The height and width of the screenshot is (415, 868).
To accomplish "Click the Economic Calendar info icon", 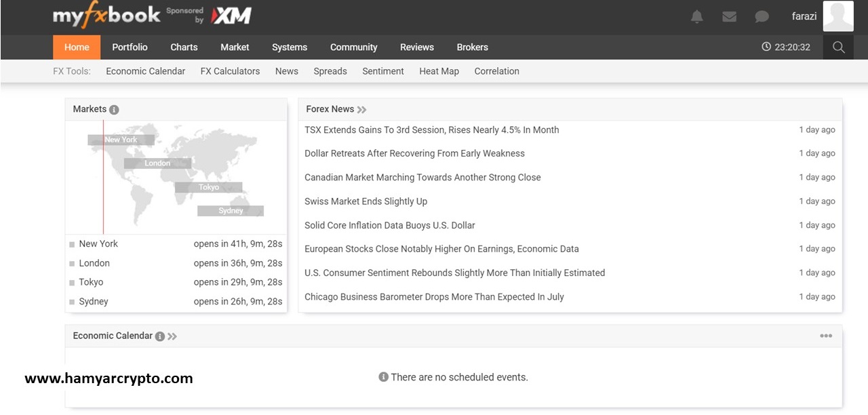I will pyautogui.click(x=160, y=336).
